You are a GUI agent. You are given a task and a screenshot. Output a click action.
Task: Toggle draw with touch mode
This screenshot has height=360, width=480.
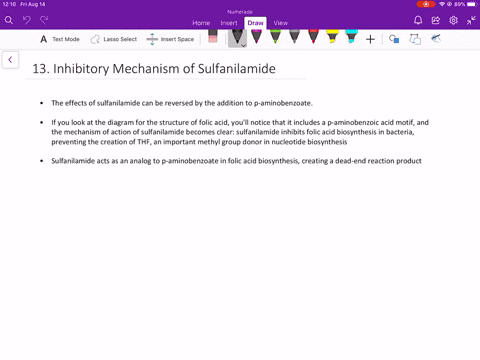436,39
